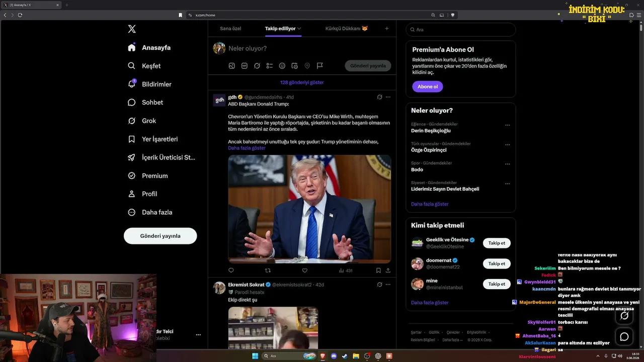The height and width of the screenshot is (362, 644).
Task: Open more options for Derin Beşikçioğlu trend
Action: [x=507, y=125]
